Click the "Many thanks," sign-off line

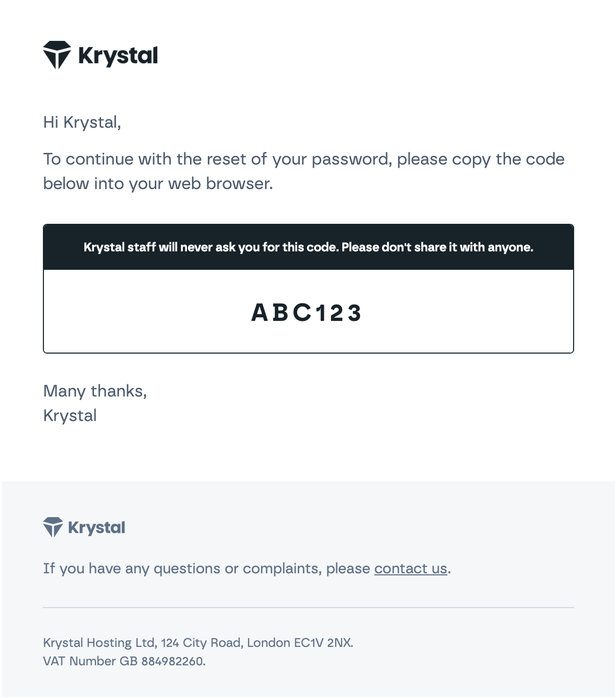point(95,391)
